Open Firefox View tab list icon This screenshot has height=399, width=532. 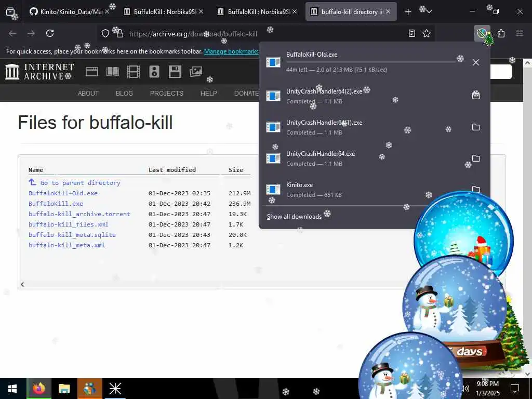click(x=10, y=11)
